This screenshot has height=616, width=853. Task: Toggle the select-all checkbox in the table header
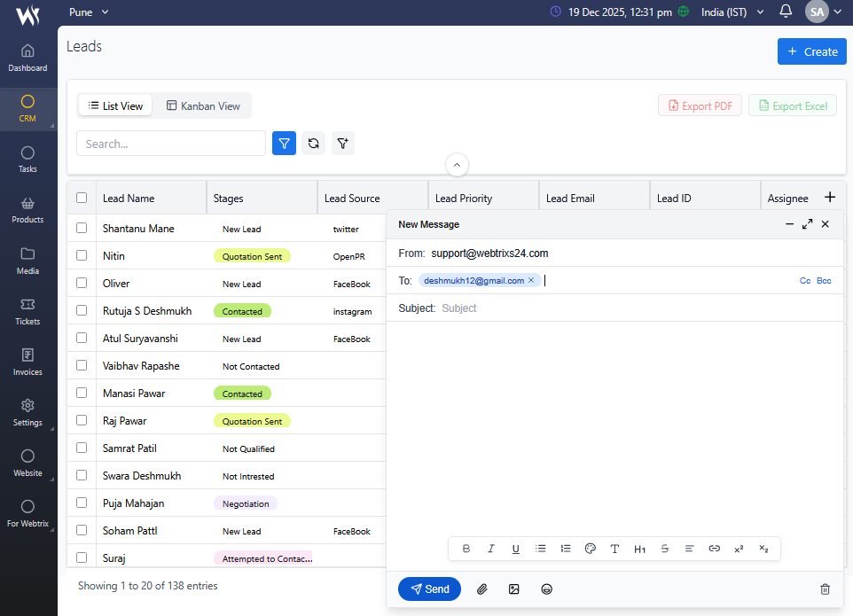tap(82, 199)
